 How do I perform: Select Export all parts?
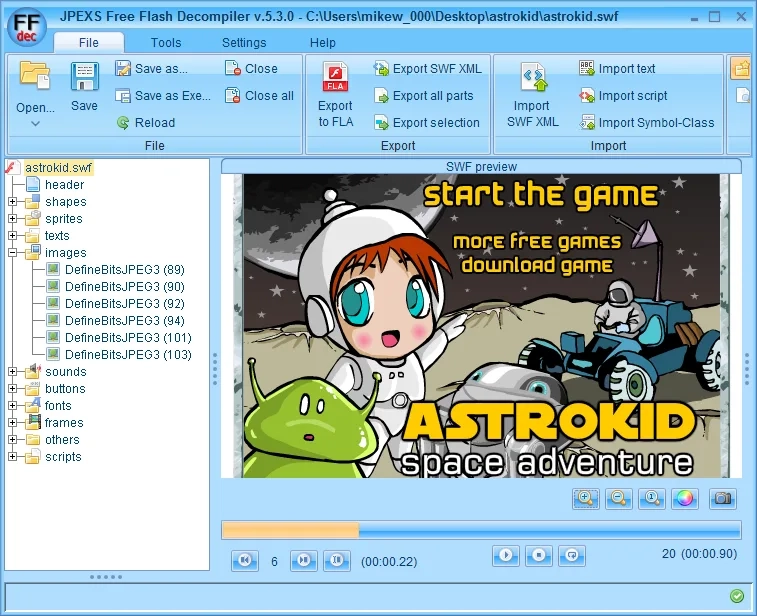click(424, 96)
